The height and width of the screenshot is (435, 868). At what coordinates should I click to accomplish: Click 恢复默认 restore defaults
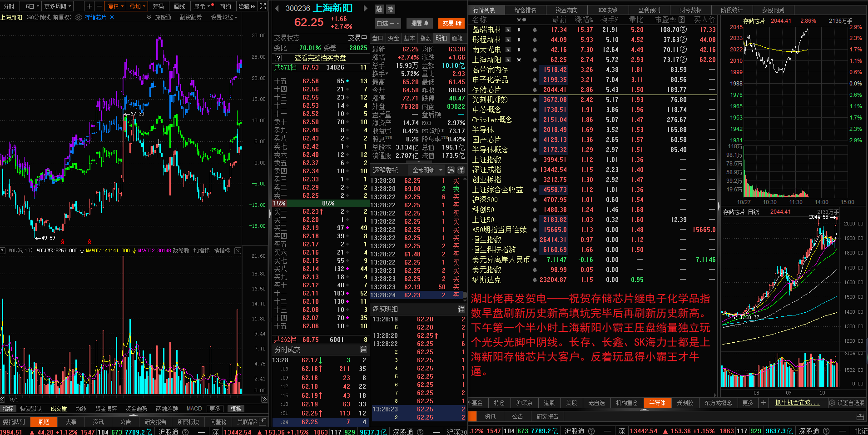coord(31,409)
